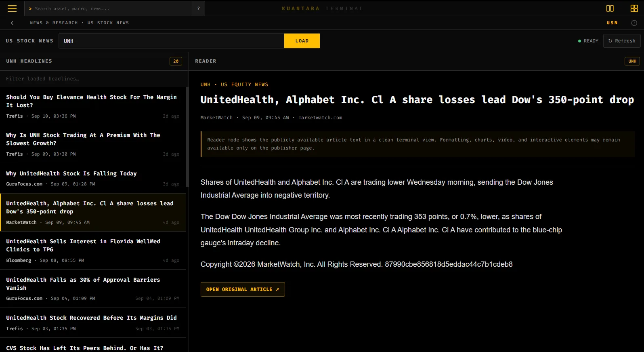
Task: Click the READY status indicator
Action: click(588, 41)
